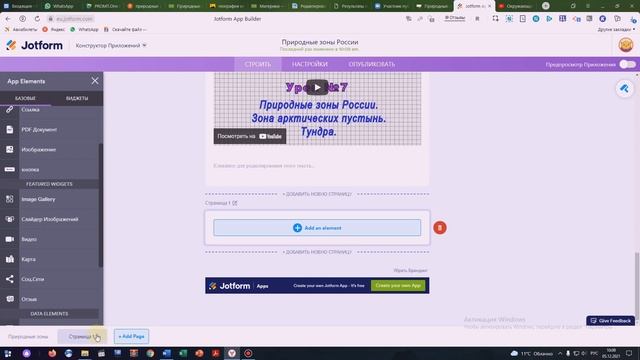Screen dimensions: 640x360
Task: Open the Яндекс bookmark
Action: coord(53,29)
